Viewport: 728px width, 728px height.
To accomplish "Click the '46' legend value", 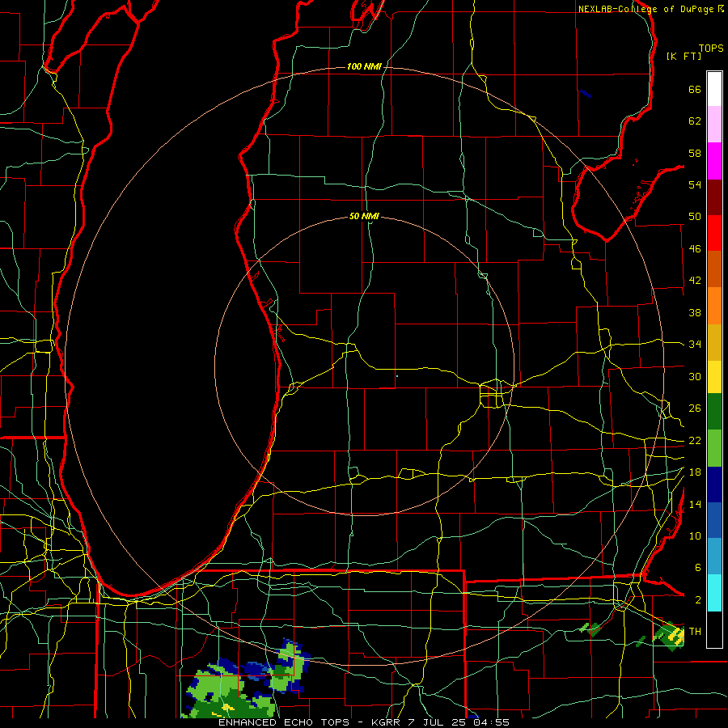I will pyautogui.click(x=695, y=249).
